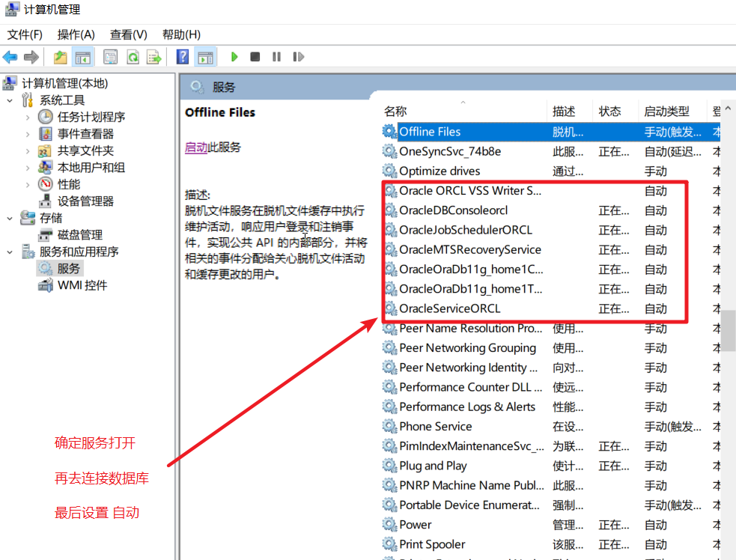Image resolution: width=736 pixels, height=560 pixels.
Task: Click the gear icon of Optimize drives
Action: click(389, 171)
